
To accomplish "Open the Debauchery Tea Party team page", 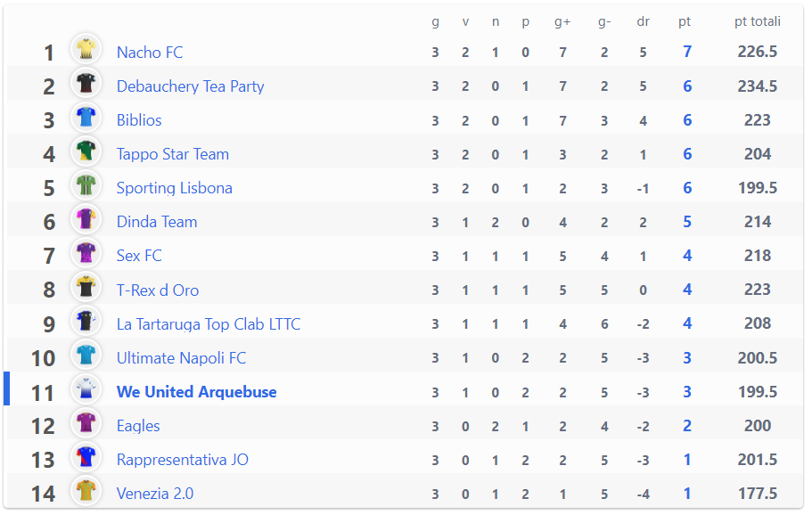I will (190, 86).
